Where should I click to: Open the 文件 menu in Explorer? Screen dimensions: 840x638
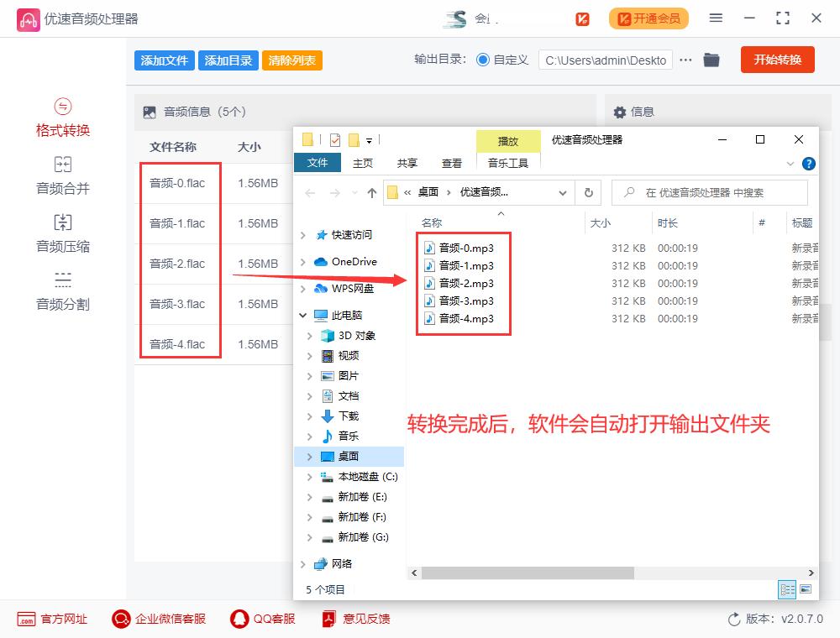click(317, 163)
